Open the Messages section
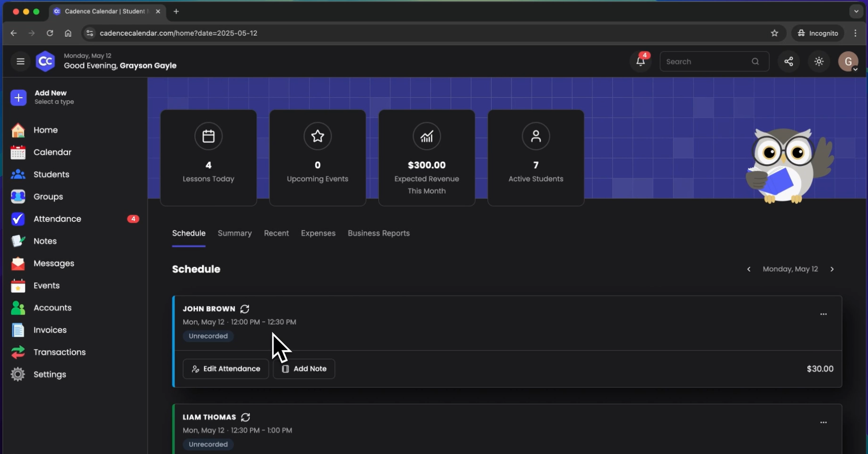868x454 pixels. (54, 264)
